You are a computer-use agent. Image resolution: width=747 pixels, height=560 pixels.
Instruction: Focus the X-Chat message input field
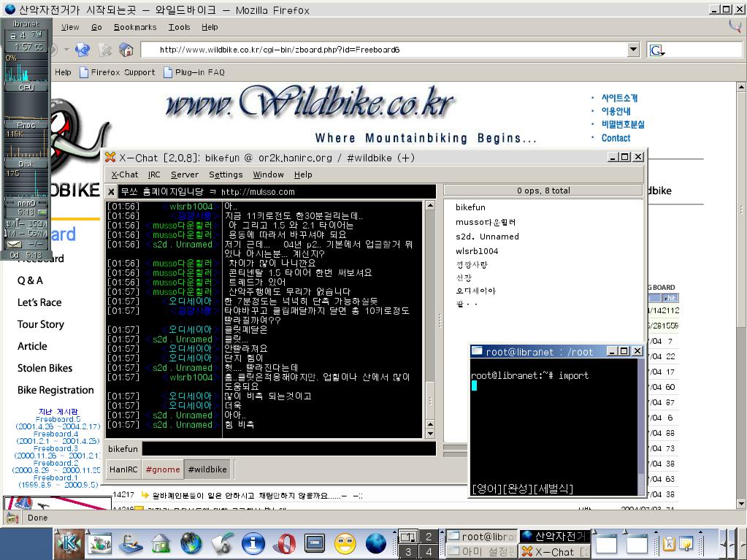coord(289,449)
